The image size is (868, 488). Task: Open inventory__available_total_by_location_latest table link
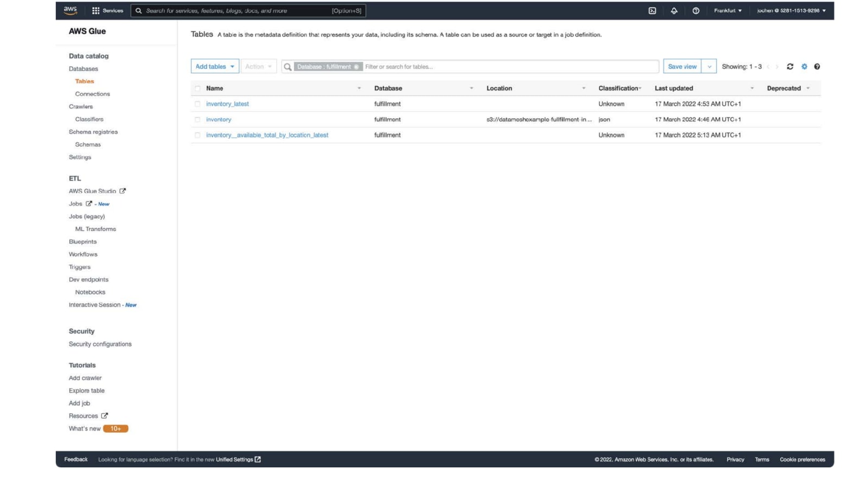[x=267, y=135]
